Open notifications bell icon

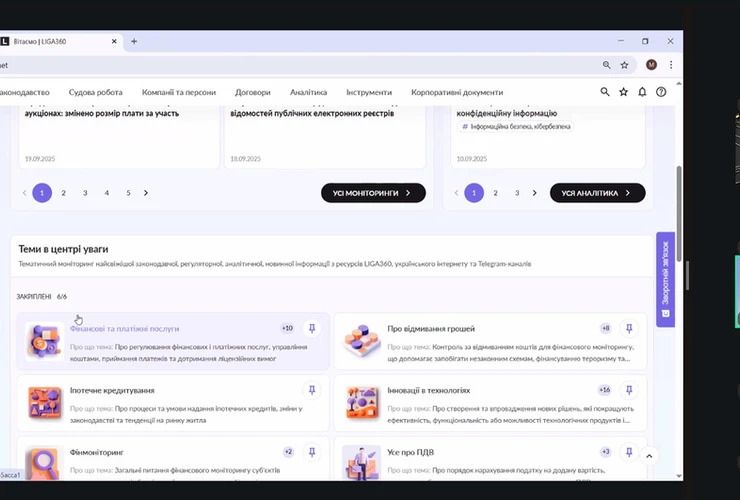(x=642, y=92)
